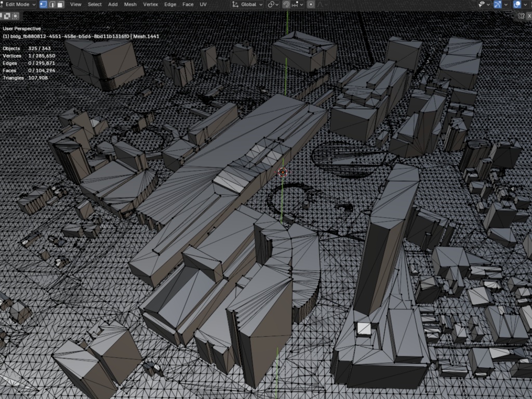Open the Vertex menu
The height and width of the screenshot is (399, 532).
pyautogui.click(x=150, y=4)
